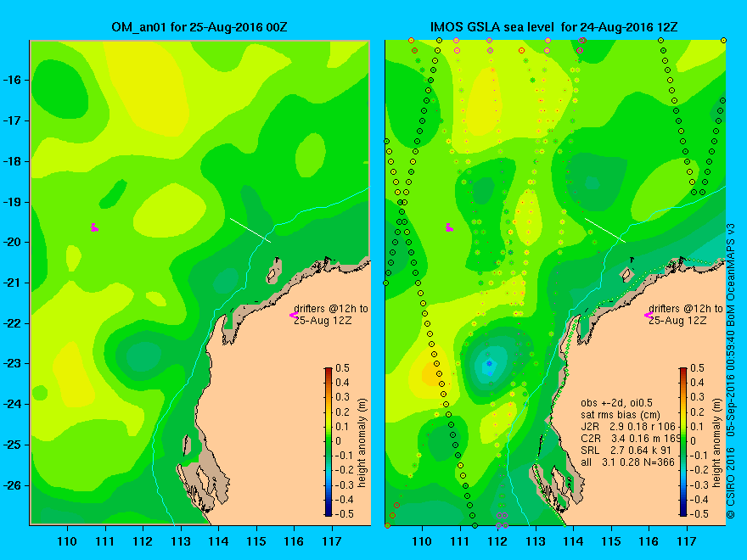Click longitude label '114' under left map
This screenshot has width=747, height=560.
218,541
